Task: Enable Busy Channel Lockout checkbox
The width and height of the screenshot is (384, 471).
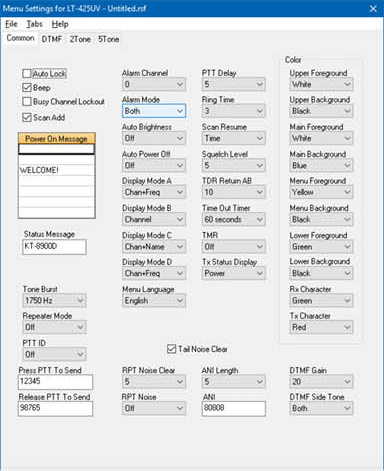Action: click(x=27, y=101)
